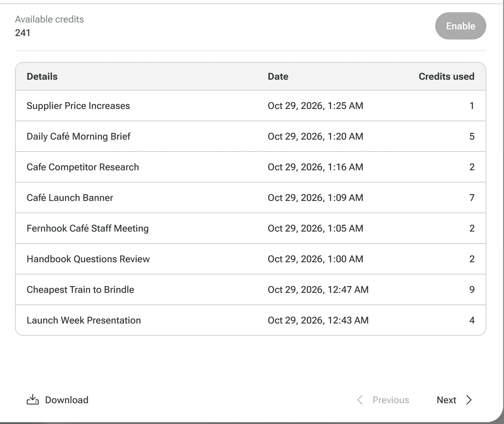504x424 pixels.
Task: Click credits value 4 for Launch Week Presentation
Action: pos(472,320)
